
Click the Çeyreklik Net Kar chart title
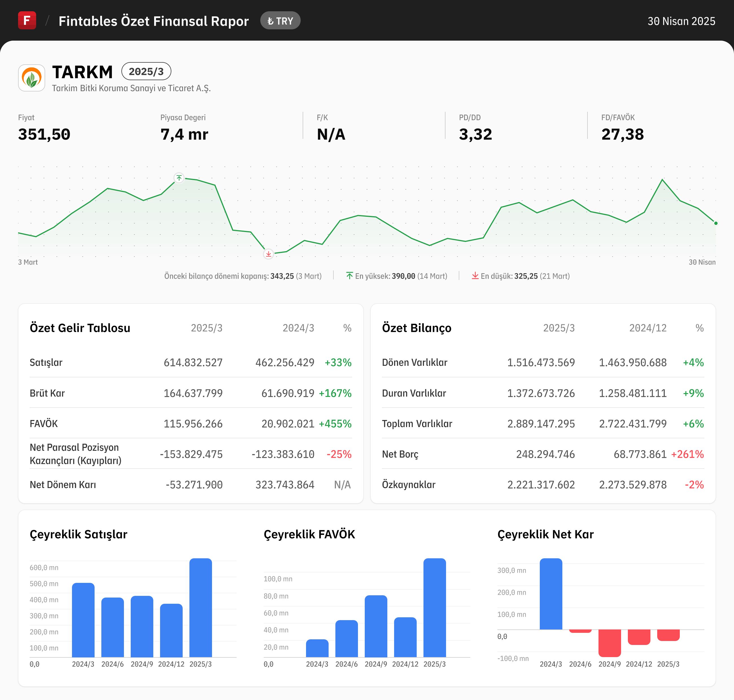coord(545,534)
